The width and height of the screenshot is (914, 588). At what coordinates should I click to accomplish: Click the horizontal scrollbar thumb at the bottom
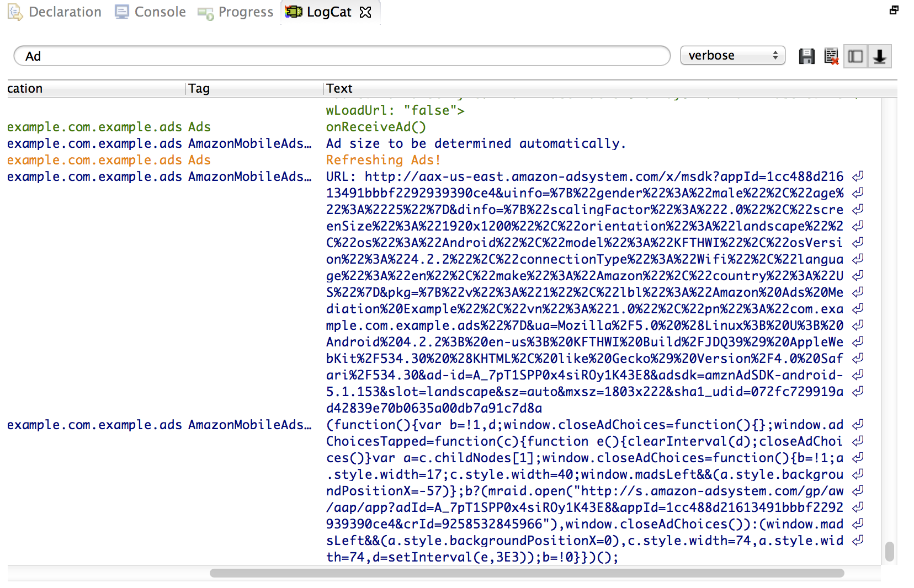click(527, 573)
